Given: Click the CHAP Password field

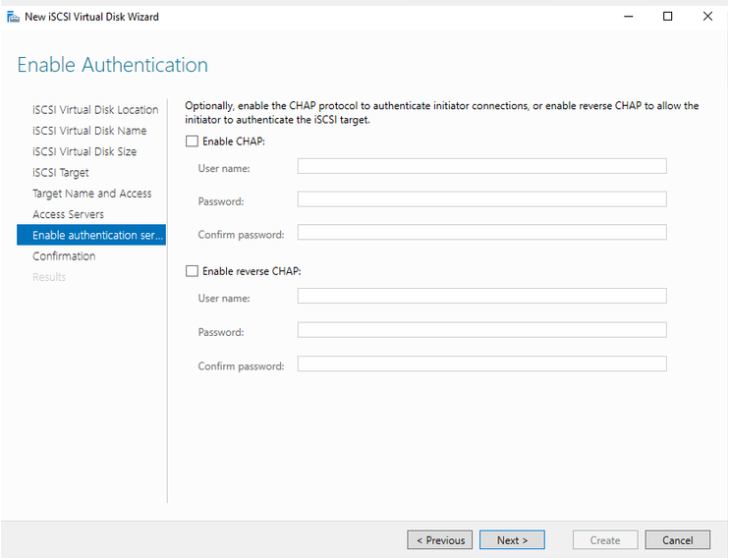Looking at the screenshot, I should point(481,199).
